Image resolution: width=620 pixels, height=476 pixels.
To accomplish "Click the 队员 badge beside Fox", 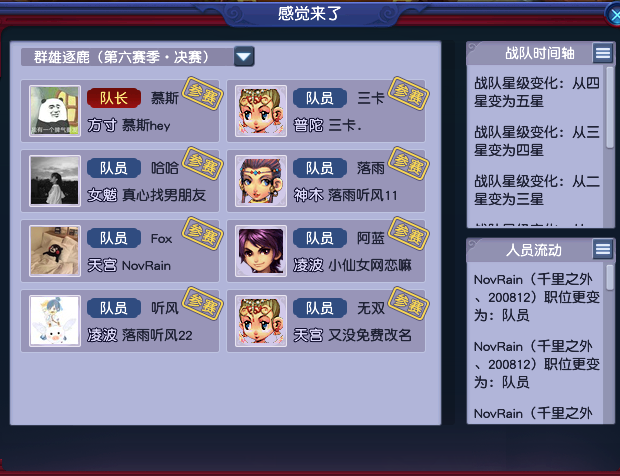I will click(114, 238).
